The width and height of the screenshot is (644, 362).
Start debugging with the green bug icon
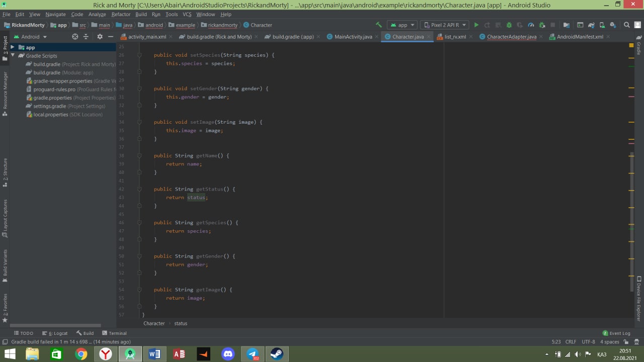[509, 25]
